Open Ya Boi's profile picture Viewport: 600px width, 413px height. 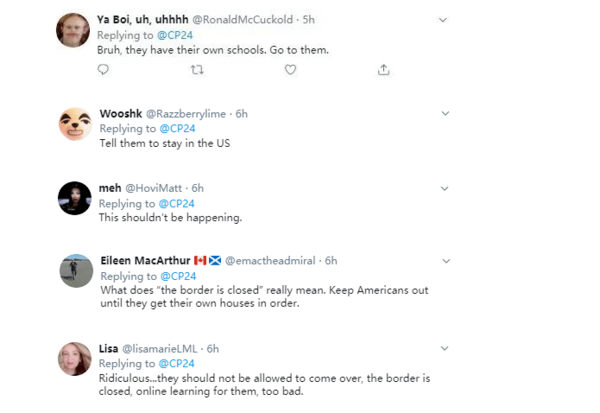(74, 32)
